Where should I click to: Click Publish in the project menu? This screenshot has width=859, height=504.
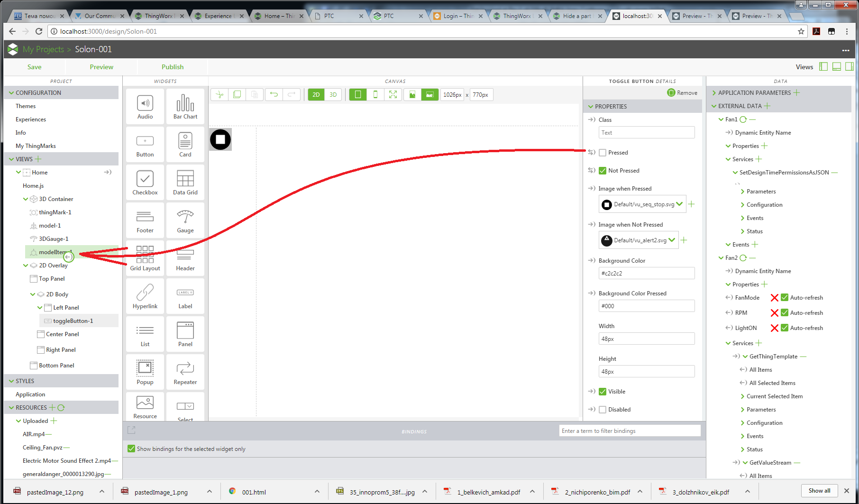tap(173, 67)
